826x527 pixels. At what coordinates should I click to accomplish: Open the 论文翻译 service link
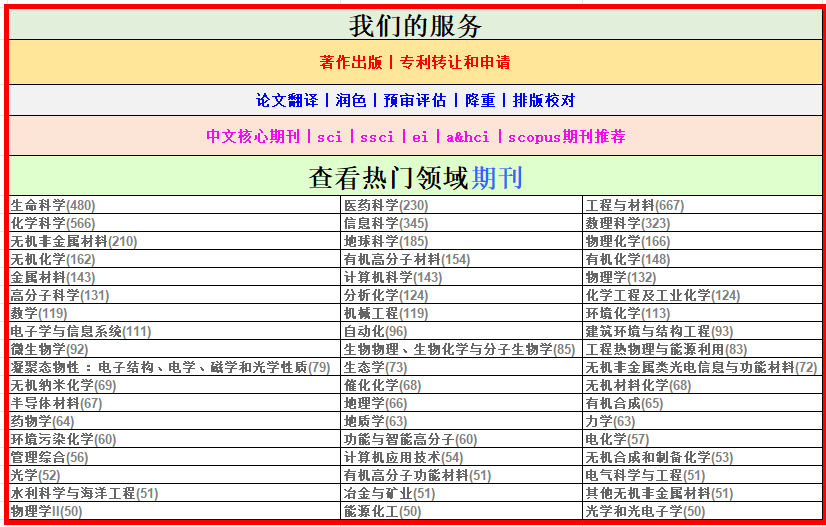(x=287, y=100)
